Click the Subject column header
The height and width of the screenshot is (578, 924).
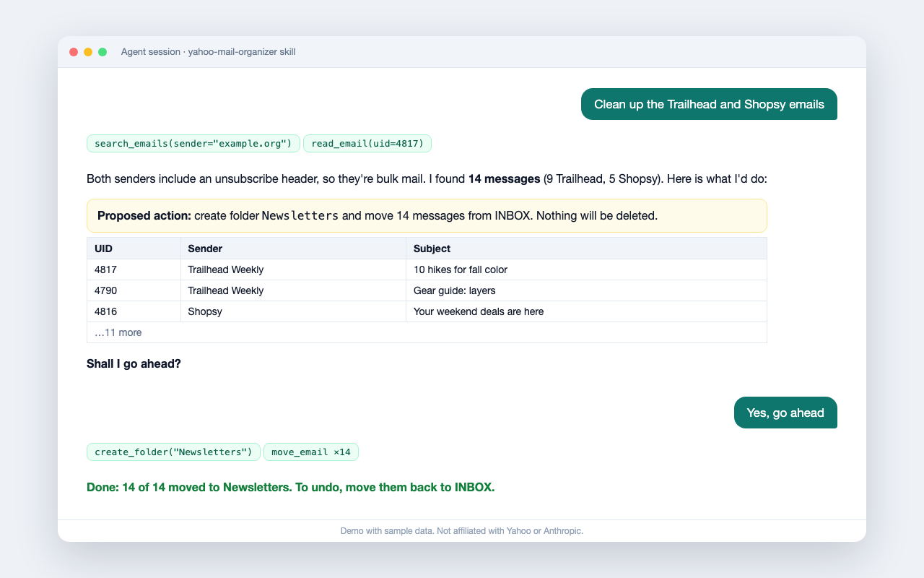tap(586, 249)
